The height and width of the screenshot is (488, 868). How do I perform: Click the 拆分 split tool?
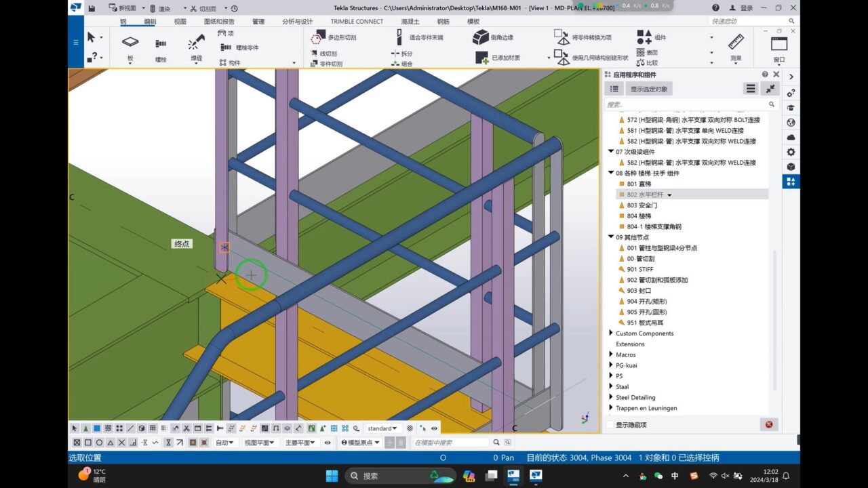(x=401, y=54)
